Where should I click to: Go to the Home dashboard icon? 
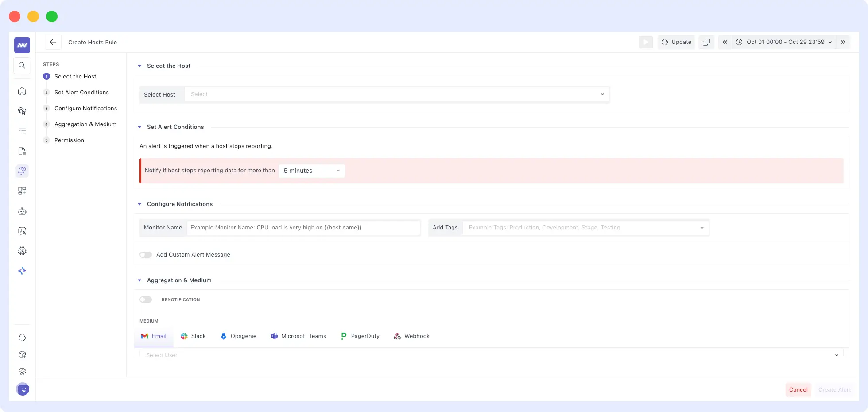tap(22, 91)
